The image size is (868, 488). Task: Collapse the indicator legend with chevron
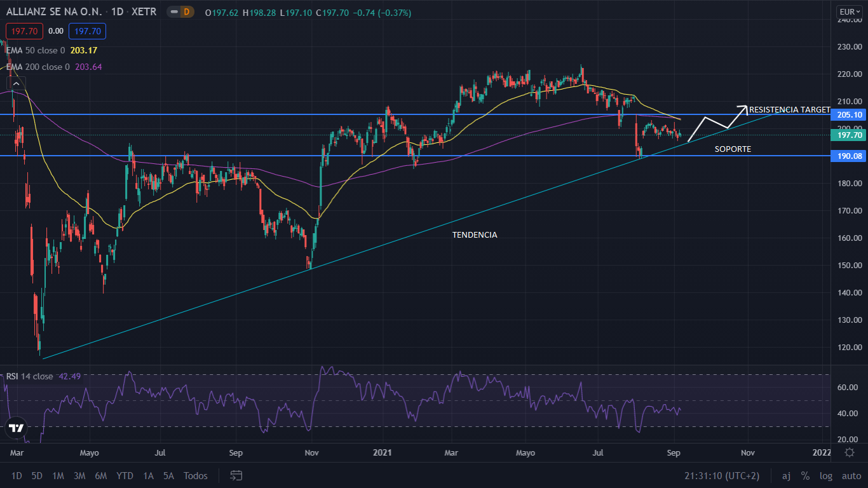[x=16, y=83]
